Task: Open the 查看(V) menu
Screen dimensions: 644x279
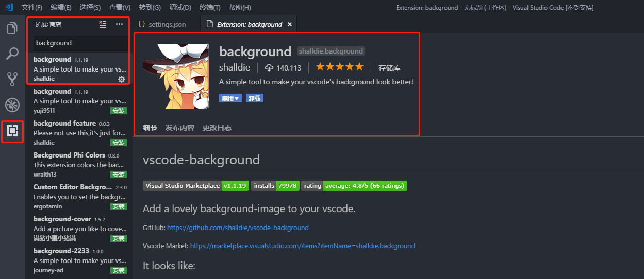Action: pyautogui.click(x=120, y=7)
